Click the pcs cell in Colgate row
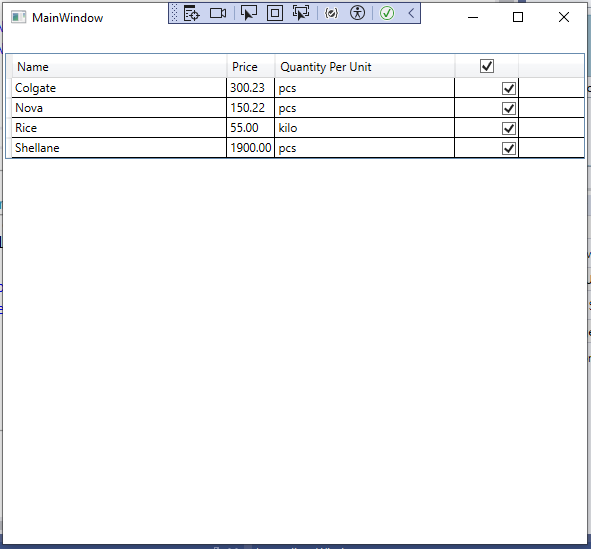Viewport: 591px width, 549px height. pyautogui.click(x=365, y=88)
